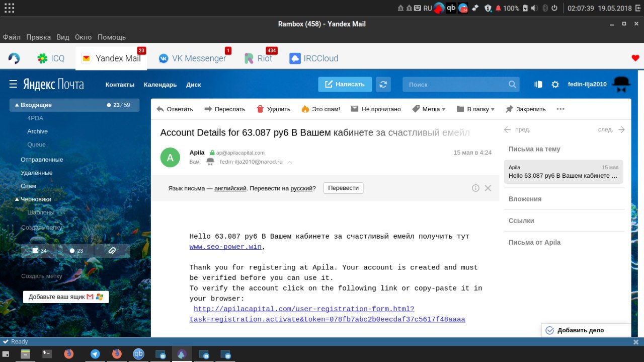The height and width of the screenshot is (362, 644).
Task: Open the Queue subfolder
Action: [36, 144]
